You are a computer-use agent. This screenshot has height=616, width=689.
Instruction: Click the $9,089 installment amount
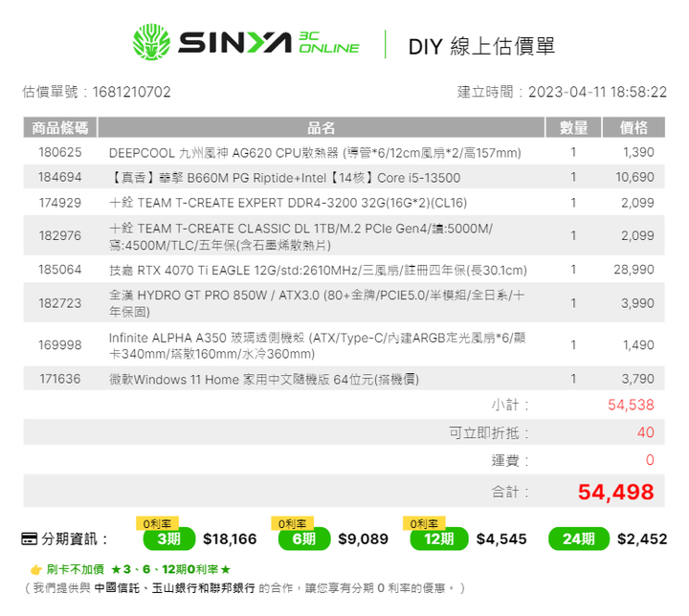coord(363,539)
